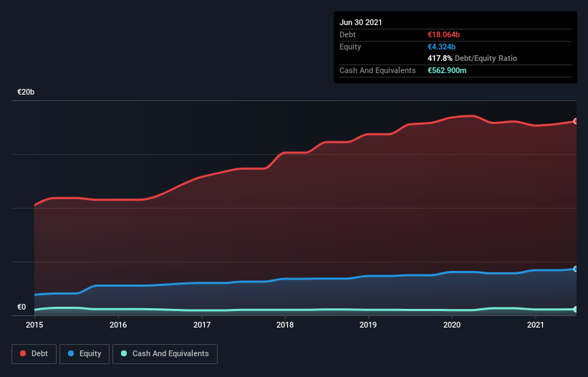Click the Debt label in tooltip

pyautogui.click(x=347, y=34)
